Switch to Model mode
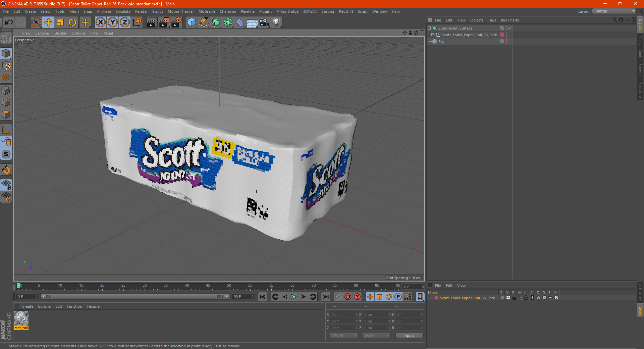This screenshot has height=349, width=644. click(x=6, y=53)
